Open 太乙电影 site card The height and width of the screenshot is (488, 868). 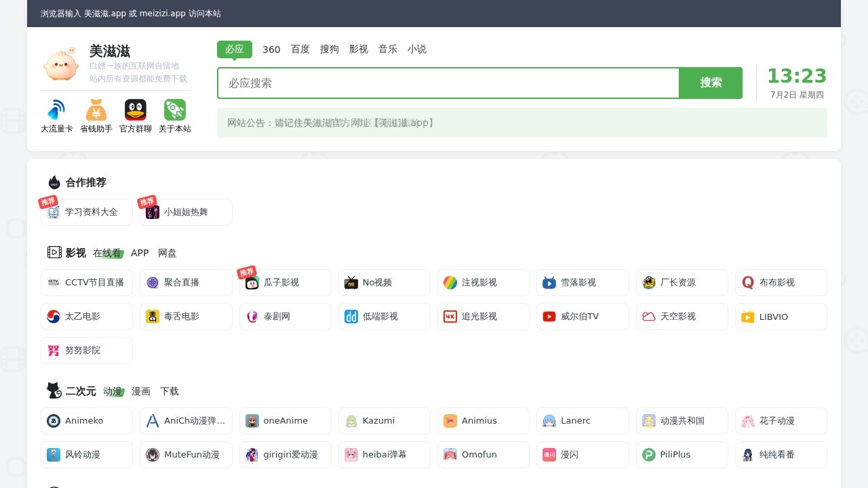[x=87, y=317]
